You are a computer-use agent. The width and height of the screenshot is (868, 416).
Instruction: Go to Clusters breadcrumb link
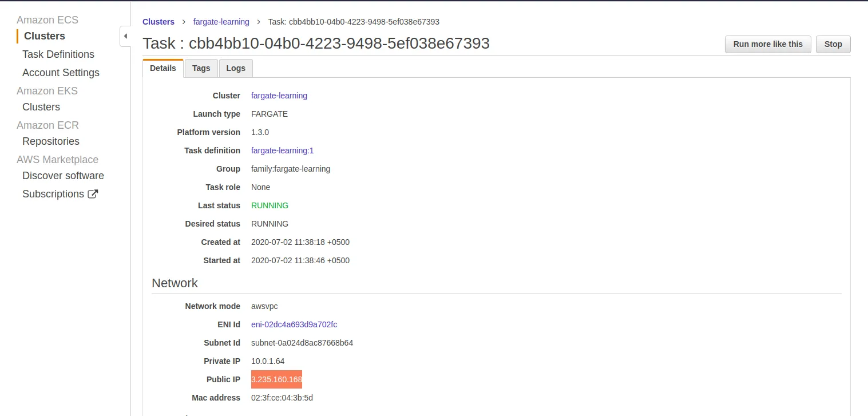tap(158, 22)
